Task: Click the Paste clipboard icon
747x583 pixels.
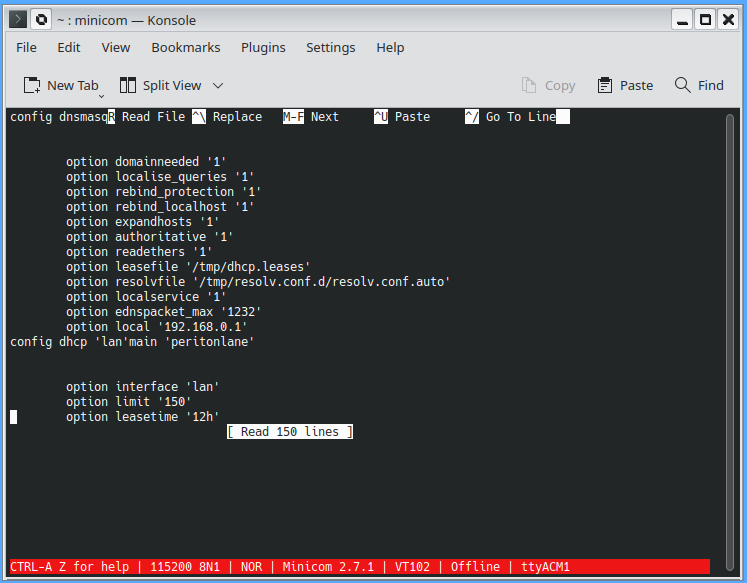Action: click(605, 86)
